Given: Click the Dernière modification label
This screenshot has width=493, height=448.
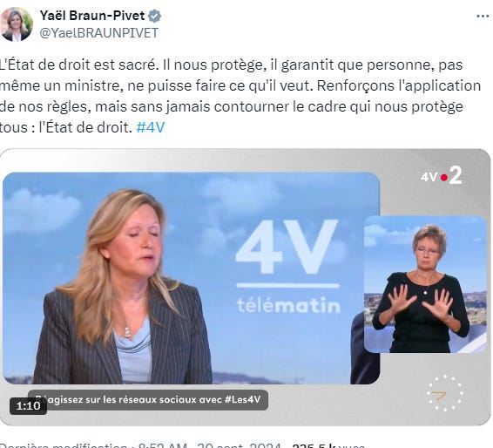Looking at the screenshot, I should [64, 445].
